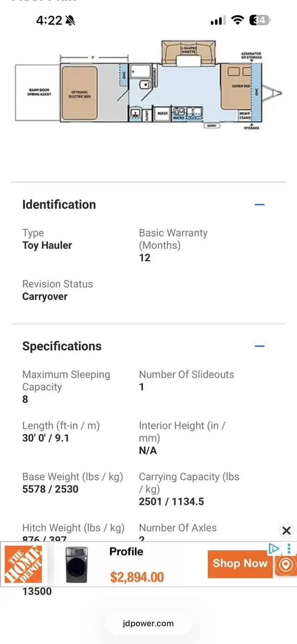The image size is (297, 644).
Task: Tap the AdChoices triangle icon
Action: pos(274,549)
